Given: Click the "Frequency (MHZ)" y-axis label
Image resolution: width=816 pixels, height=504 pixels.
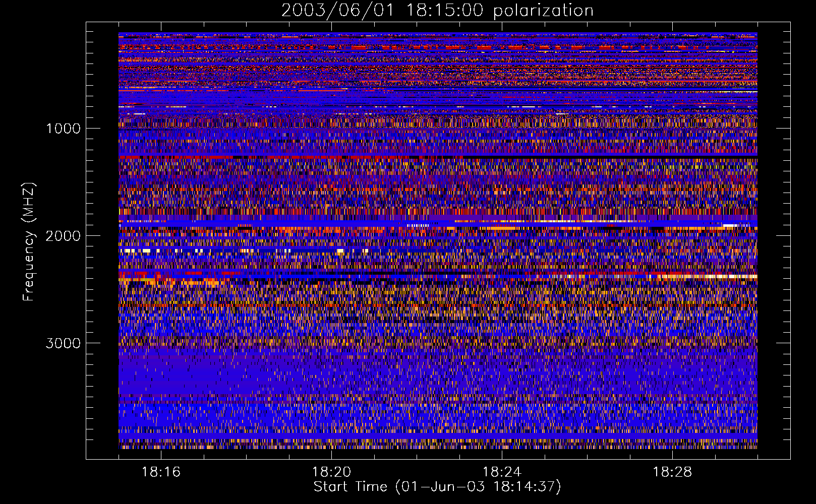Looking at the screenshot, I should (29, 242).
